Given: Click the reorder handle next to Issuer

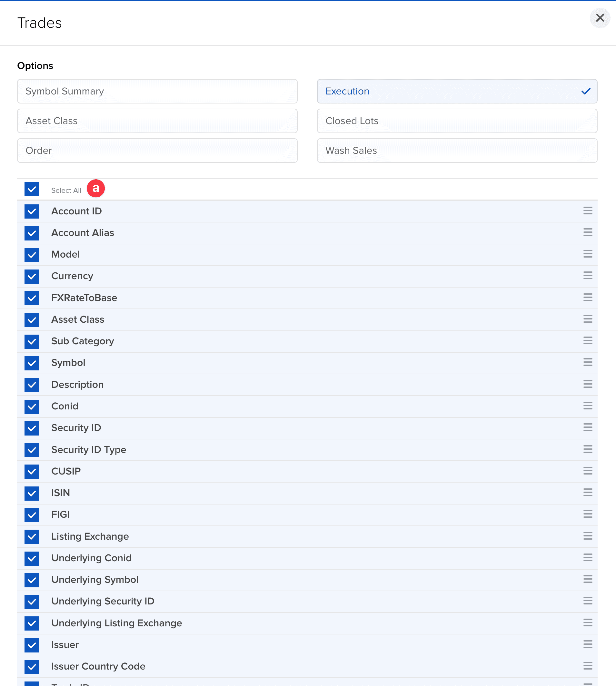Looking at the screenshot, I should coord(588,644).
